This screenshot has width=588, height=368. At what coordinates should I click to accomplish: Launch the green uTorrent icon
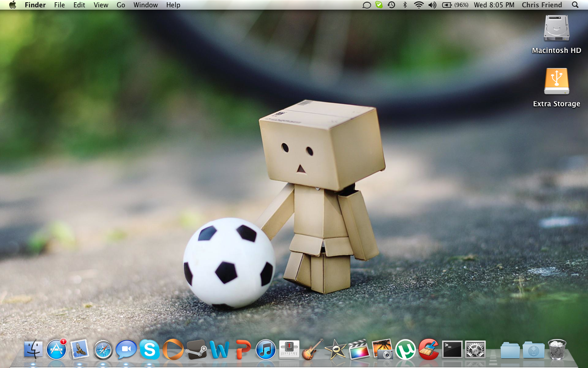click(x=406, y=350)
